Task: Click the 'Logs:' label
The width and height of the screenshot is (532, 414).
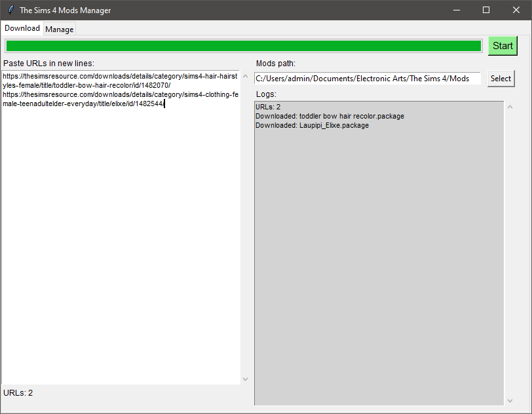Action: tap(267, 94)
